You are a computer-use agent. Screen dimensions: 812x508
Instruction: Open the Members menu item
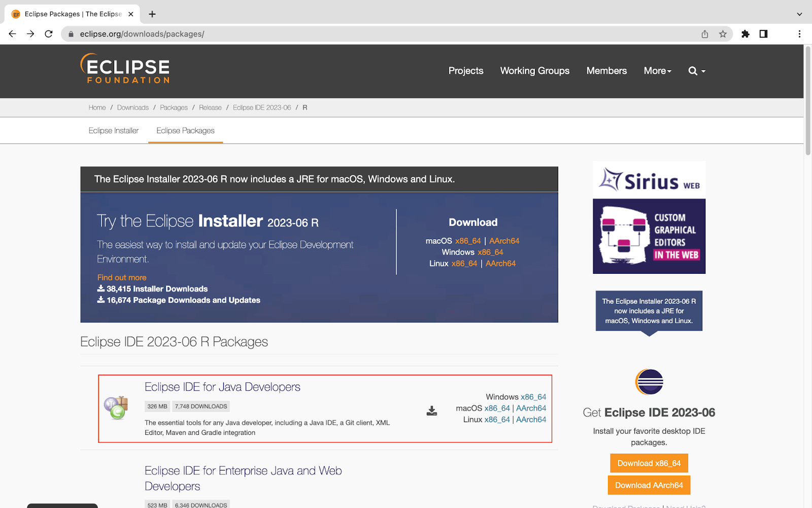(606, 71)
